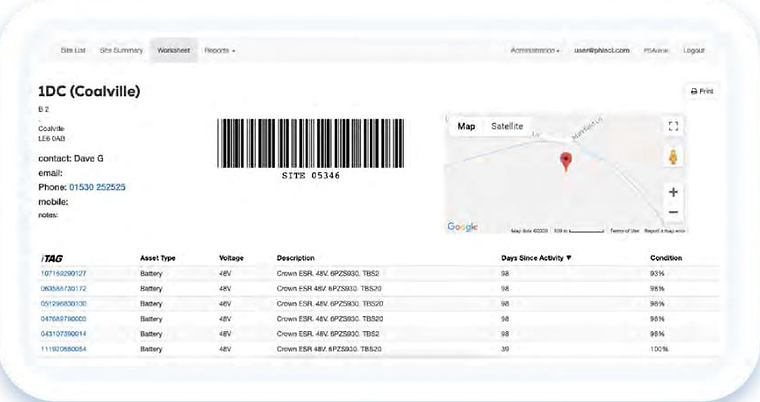Sort table by iTAG column header
Image resolution: width=760 pixels, height=402 pixels.
click(x=52, y=258)
